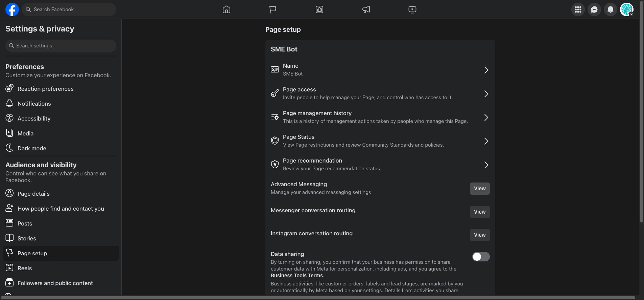Open Page details settings
This screenshot has height=300, width=644.
(61, 194)
